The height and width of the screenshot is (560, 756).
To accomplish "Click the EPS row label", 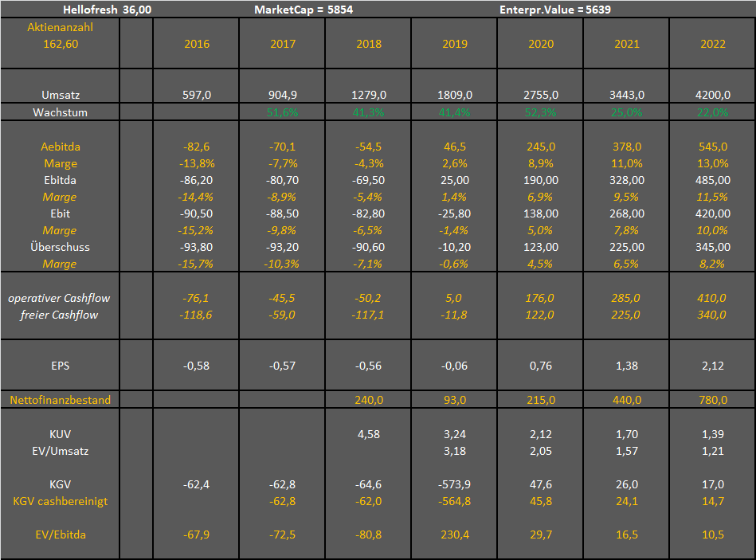I will 61,366.
